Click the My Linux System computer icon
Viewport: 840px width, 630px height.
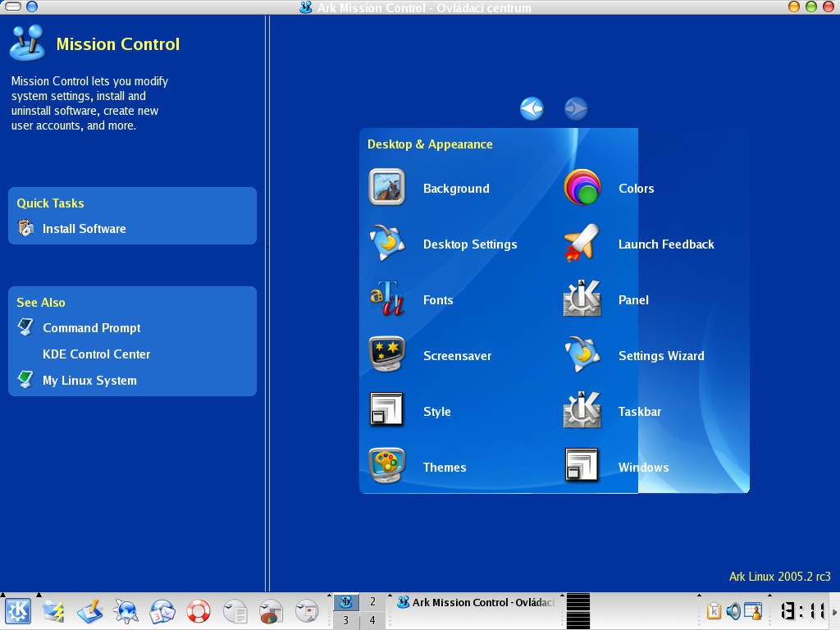tap(25, 379)
